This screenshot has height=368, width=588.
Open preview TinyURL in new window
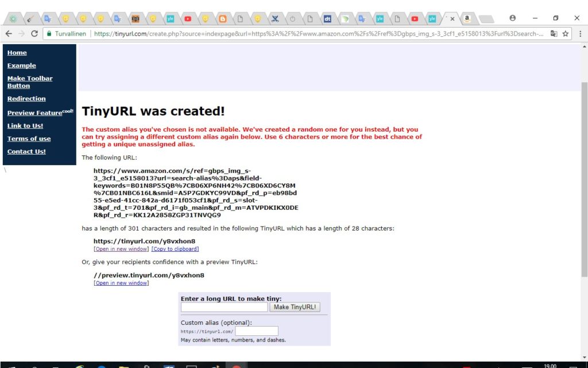[121, 283]
